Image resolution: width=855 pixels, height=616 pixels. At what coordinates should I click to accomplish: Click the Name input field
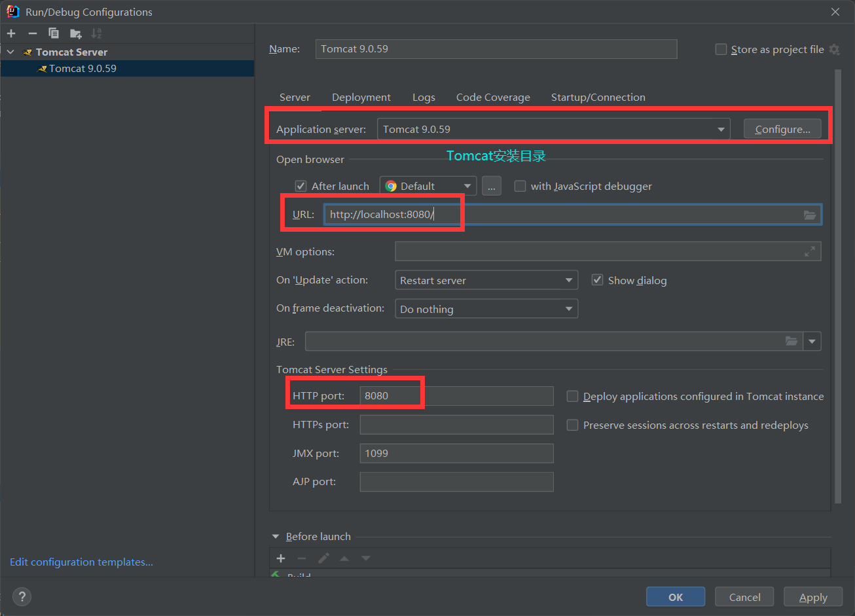click(x=496, y=49)
